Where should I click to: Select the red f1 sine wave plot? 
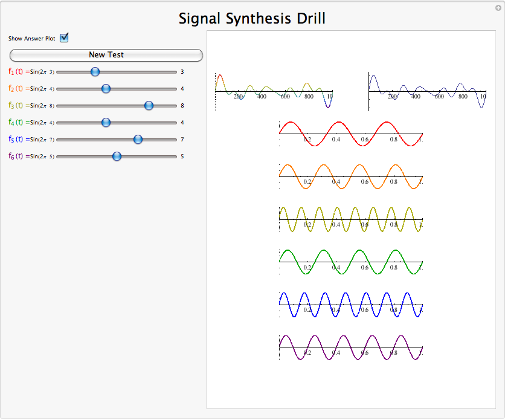350,134
